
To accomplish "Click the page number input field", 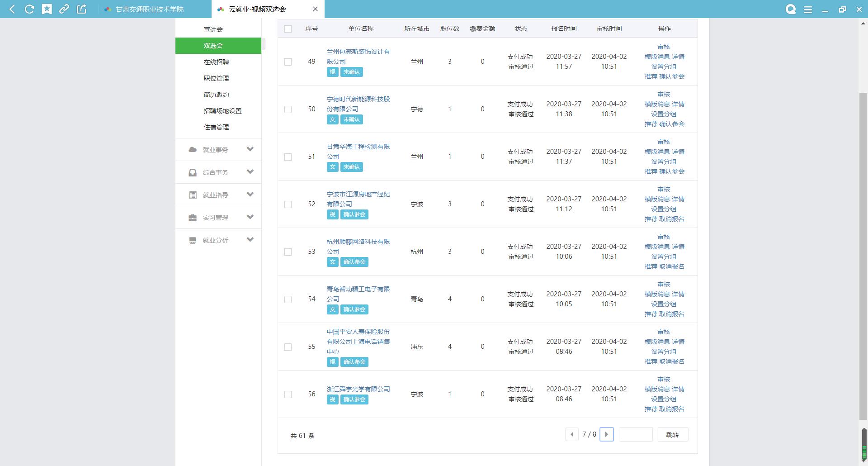I will (x=635, y=434).
